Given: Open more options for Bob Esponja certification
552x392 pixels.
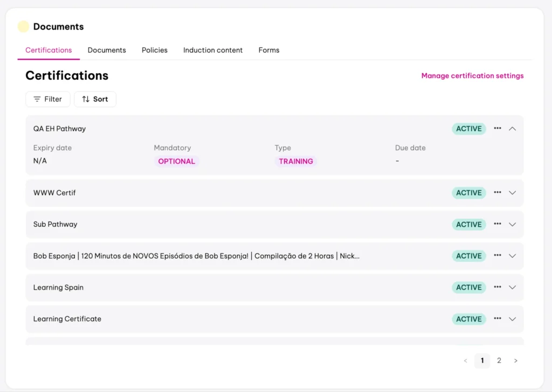Looking at the screenshot, I should pyautogui.click(x=497, y=255).
